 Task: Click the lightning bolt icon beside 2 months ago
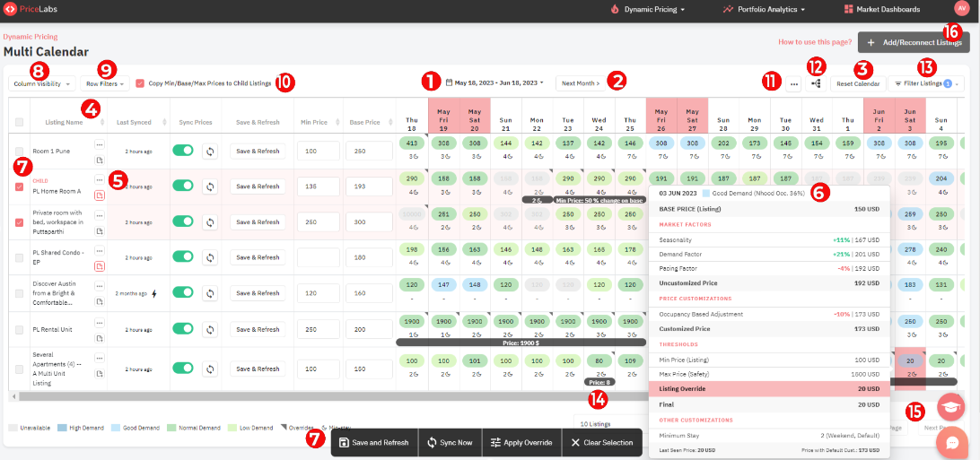tap(153, 292)
